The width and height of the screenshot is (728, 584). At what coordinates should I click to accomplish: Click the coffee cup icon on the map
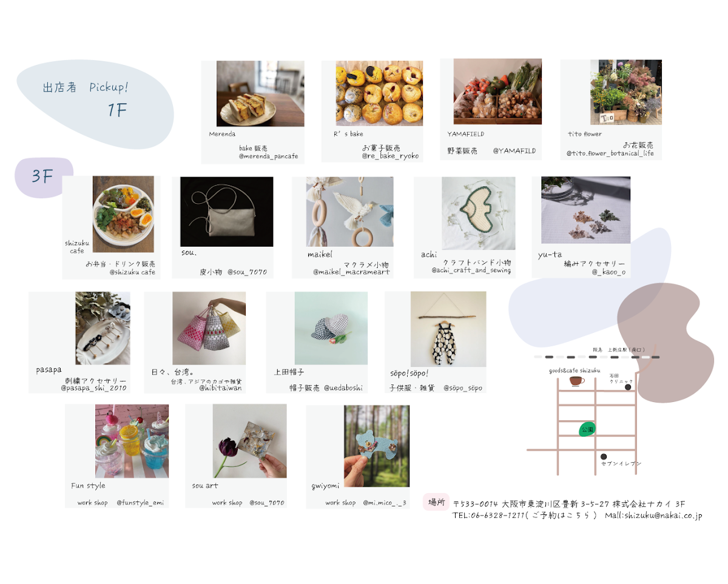coord(576,381)
